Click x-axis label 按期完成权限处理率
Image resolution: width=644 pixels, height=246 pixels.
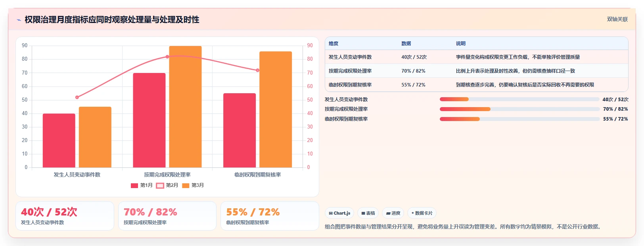pyautogui.click(x=167, y=175)
